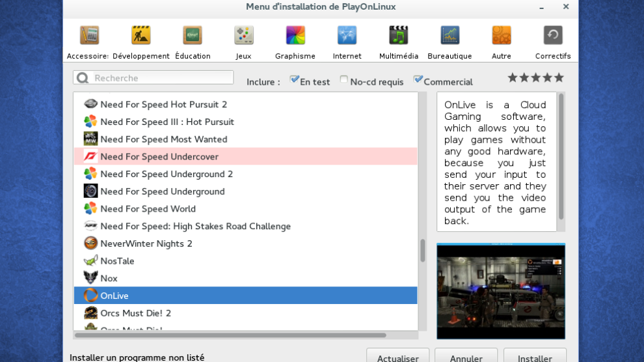Minimize the PlayOnLinux install window
The height and width of the screenshot is (362, 644).
click(x=542, y=7)
